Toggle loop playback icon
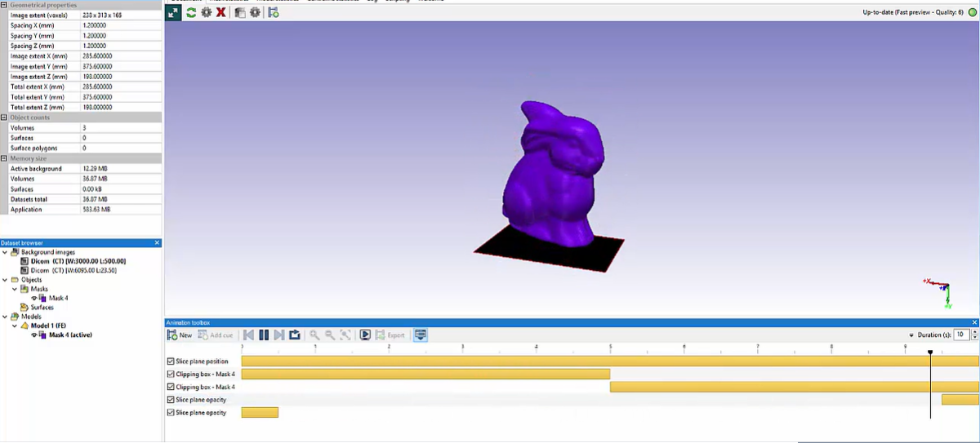The height and width of the screenshot is (443, 980). click(294, 335)
